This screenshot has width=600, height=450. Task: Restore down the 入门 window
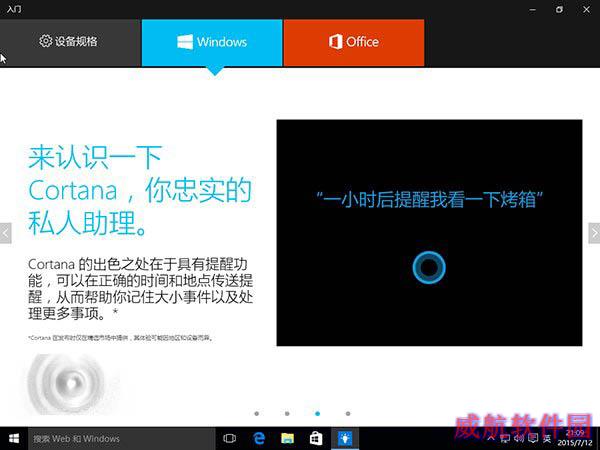click(x=559, y=10)
